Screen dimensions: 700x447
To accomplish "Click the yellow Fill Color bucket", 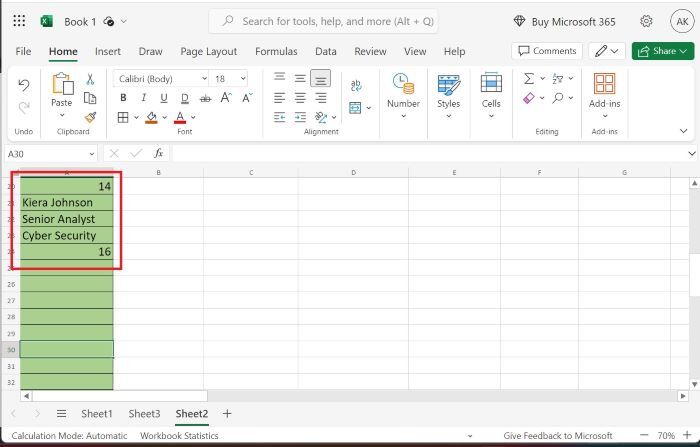I will pos(151,117).
